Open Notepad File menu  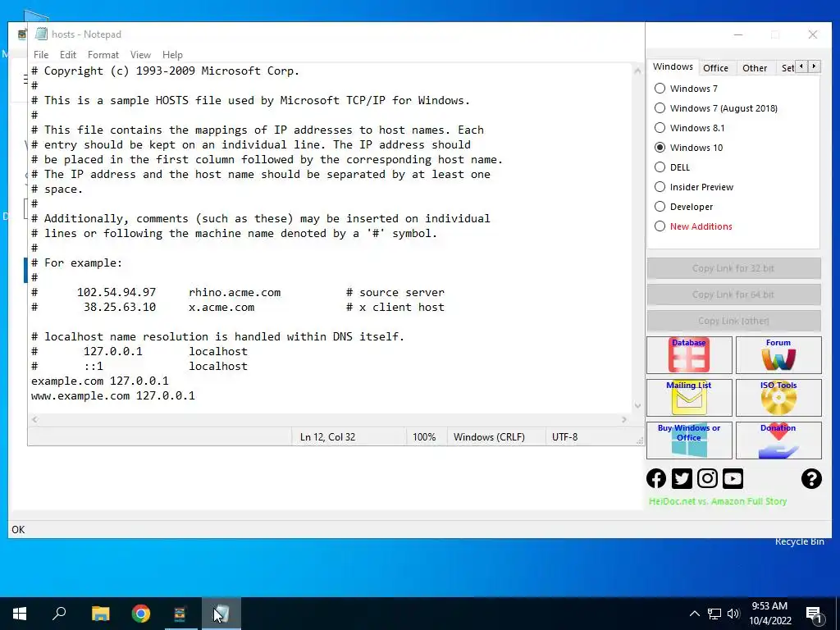point(41,55)
